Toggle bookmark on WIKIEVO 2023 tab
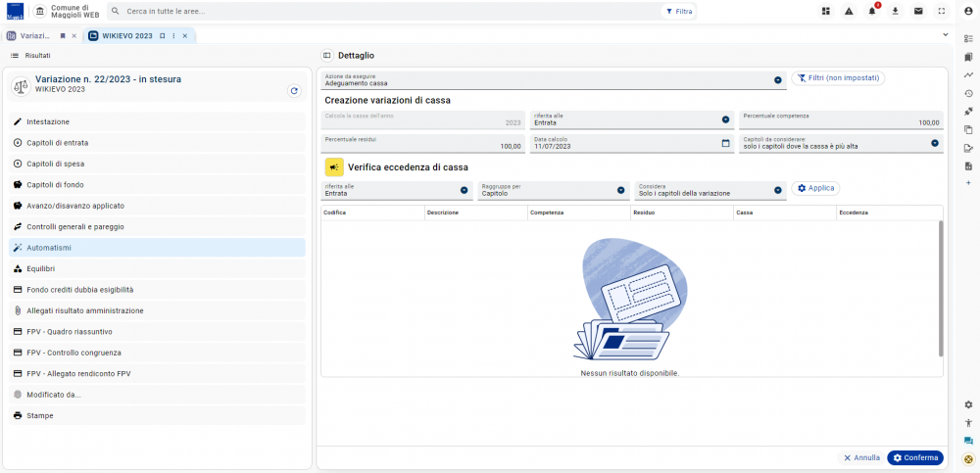The width and height of the screenshot is (980, 473). click(x=163, y=35)
